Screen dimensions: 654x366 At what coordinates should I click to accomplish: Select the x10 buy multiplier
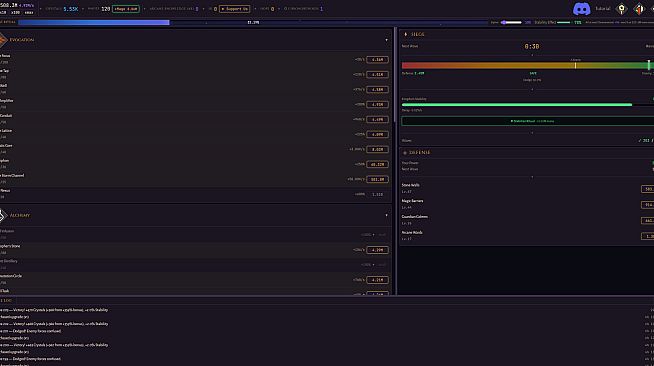click(x=3, y=13)
